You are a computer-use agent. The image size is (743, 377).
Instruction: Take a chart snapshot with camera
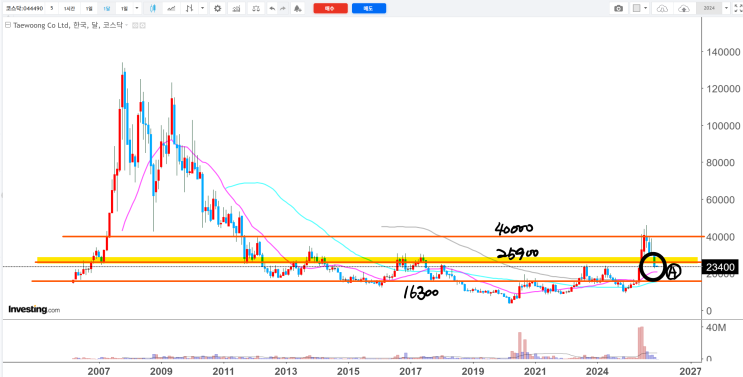[618, 9]
